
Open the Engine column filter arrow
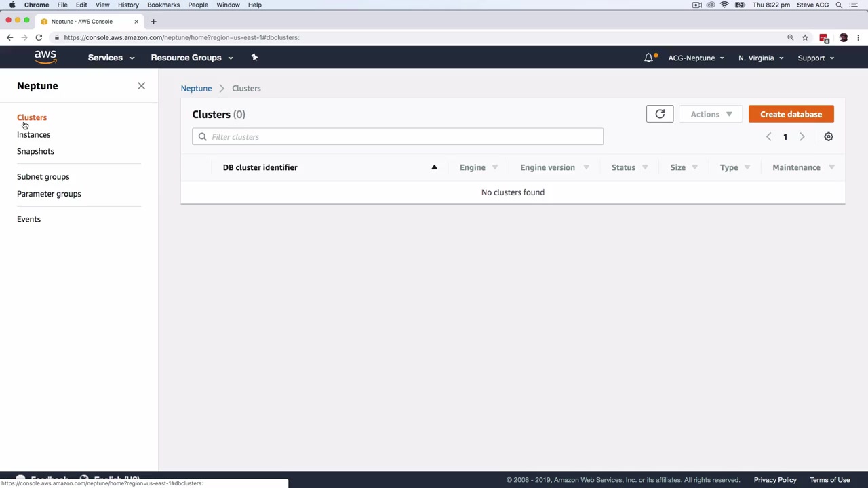tap(495, 167)
